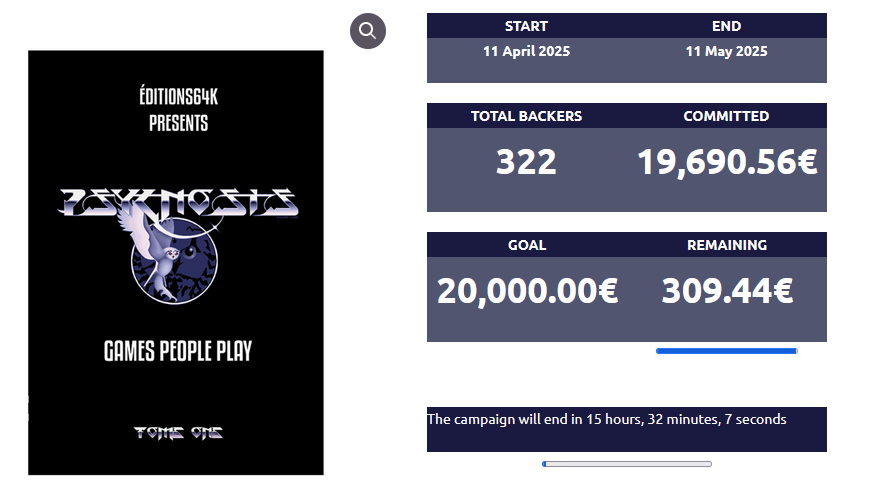Screen dimensions: 881x491
Task: Click the "Games People Play" cover title
Action: 178,351
